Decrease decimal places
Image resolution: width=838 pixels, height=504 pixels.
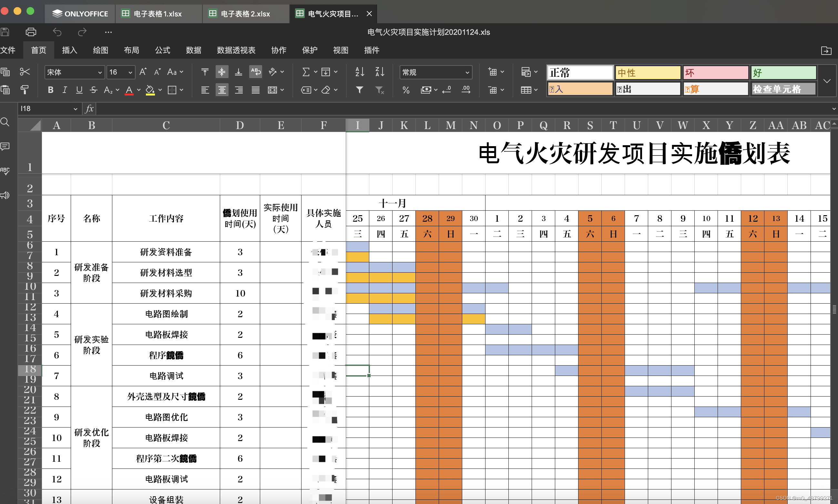(x=447, y=90)
